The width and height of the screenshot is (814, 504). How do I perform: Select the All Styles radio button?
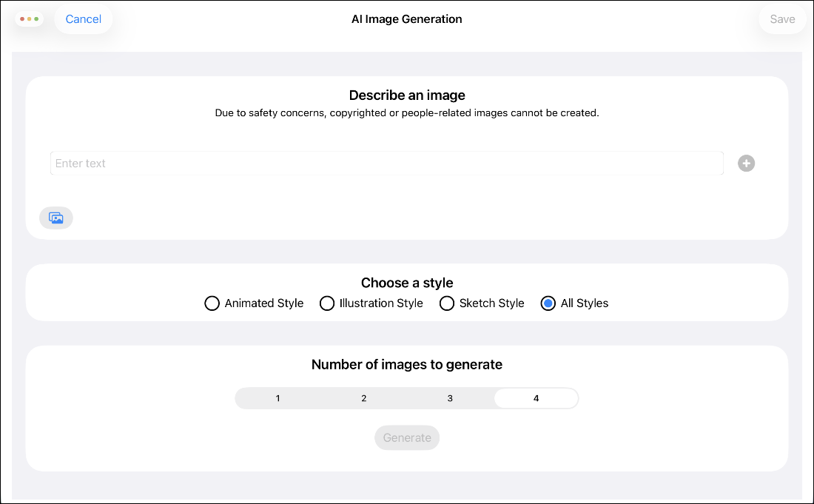click(548, 303)
